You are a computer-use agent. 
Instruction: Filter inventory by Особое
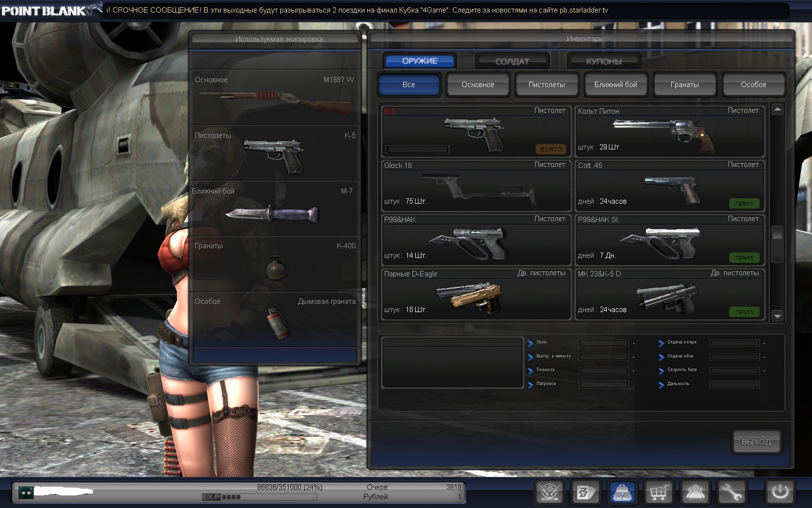coord(754,85)
